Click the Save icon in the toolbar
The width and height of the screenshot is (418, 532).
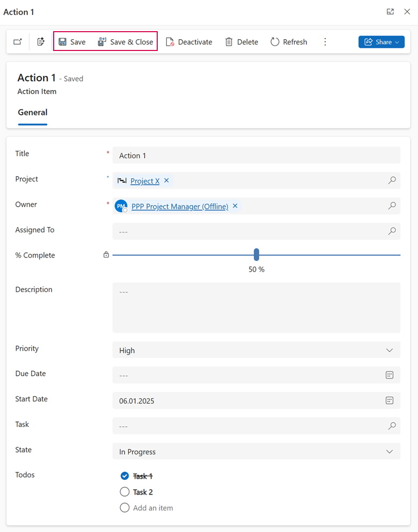pyautogui.click(x=63, y=42)
